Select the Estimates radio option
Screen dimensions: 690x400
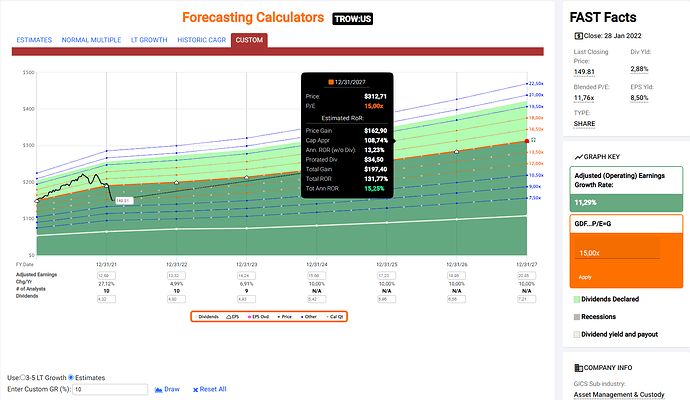(x=70, y=376)
